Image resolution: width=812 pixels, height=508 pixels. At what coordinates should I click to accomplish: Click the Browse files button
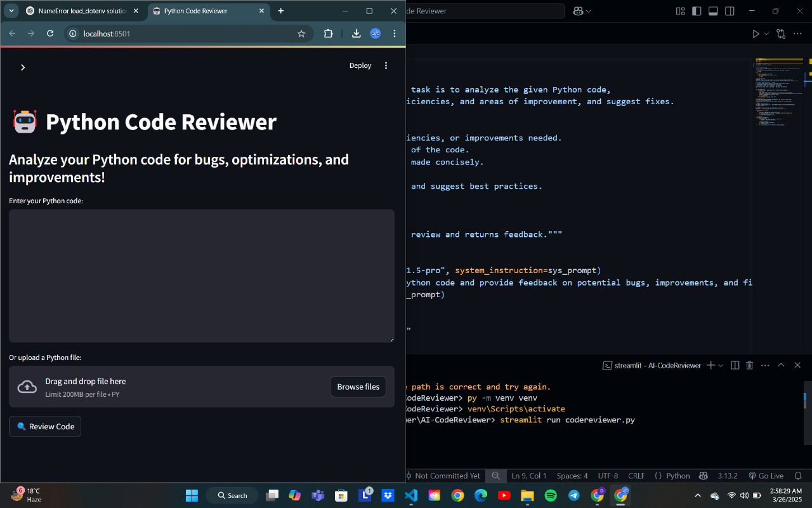[x=358, y=387]
